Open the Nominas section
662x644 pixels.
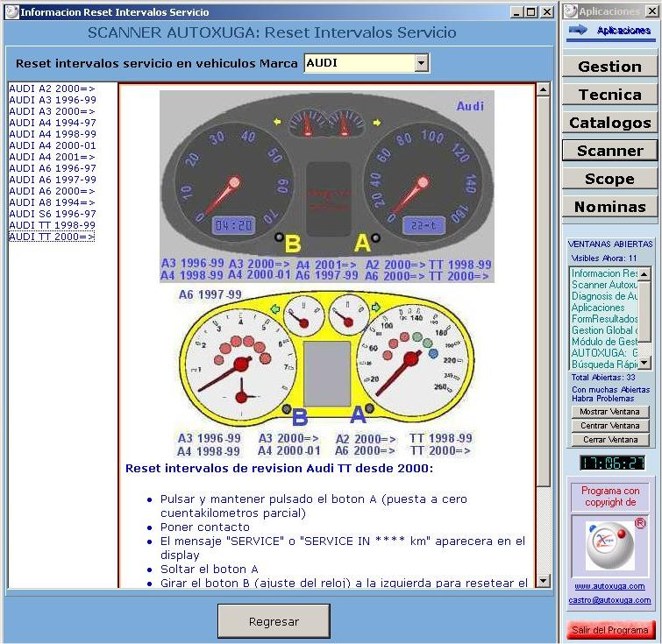pyautogui.click(x=609, y=207)
